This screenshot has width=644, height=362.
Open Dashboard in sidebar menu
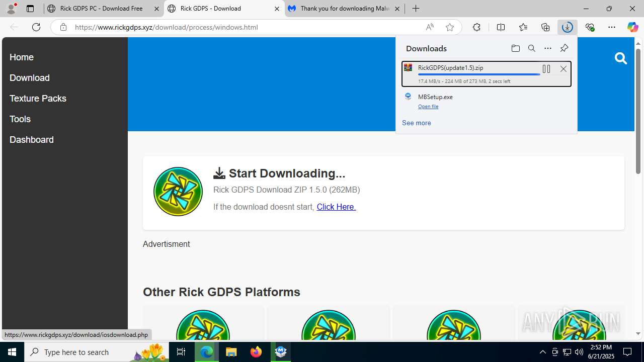click(x=32, y=140)
